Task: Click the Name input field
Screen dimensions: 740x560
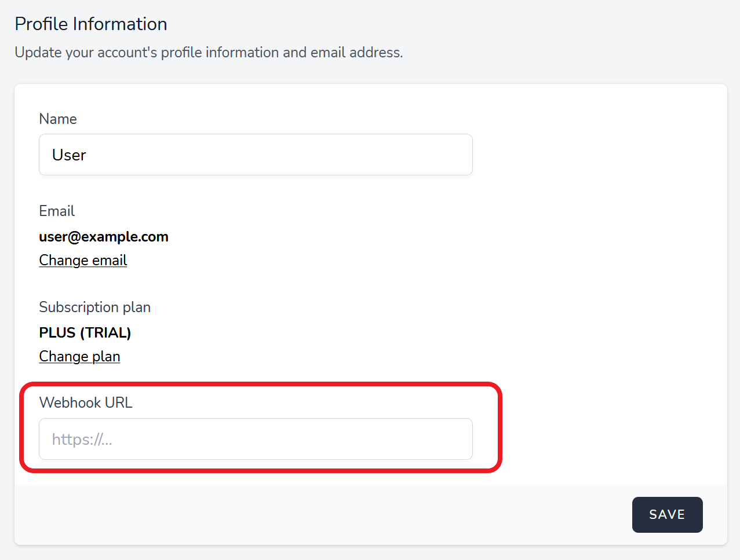Action: click(x=255, y=155)
